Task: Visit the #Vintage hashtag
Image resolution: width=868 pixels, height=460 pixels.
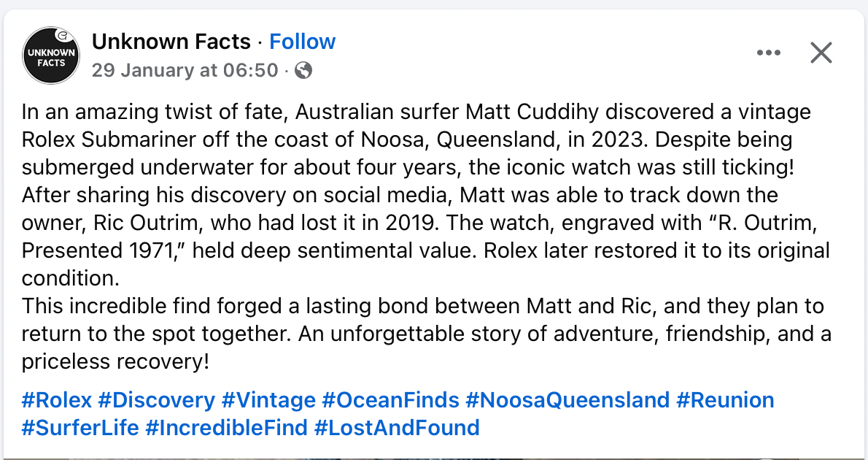Action: click(268, 400)
